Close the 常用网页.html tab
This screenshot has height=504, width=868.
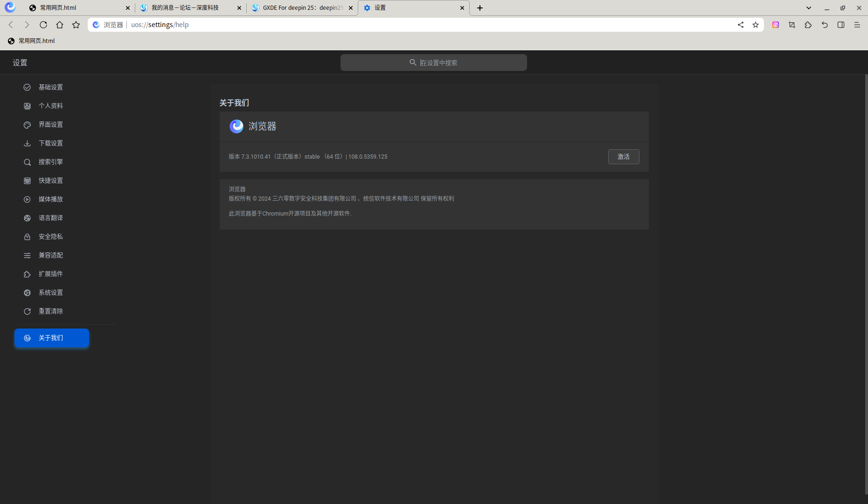[x=128, y=8]
